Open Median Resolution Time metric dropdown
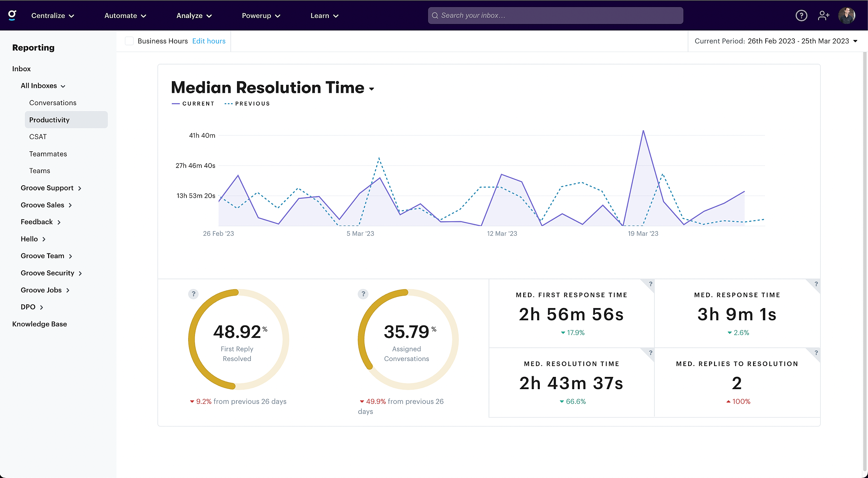This screenshot has width=868, height=478. pos(372,89)
